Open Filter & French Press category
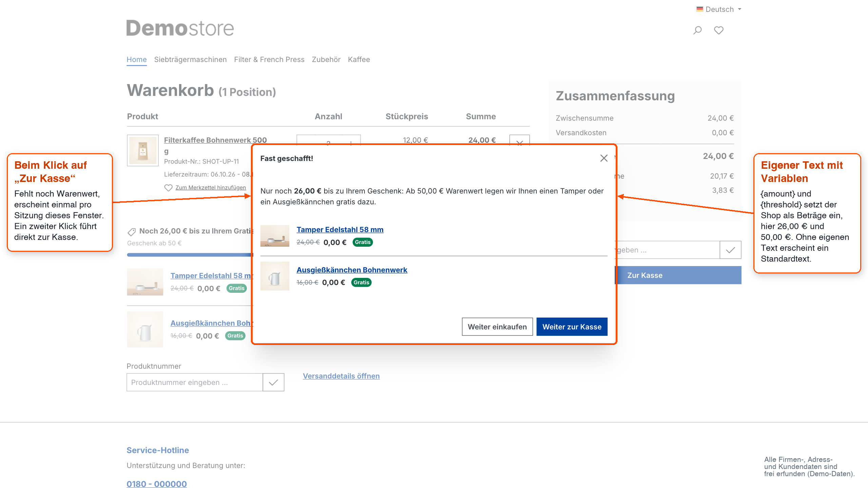 coord(269,60)
